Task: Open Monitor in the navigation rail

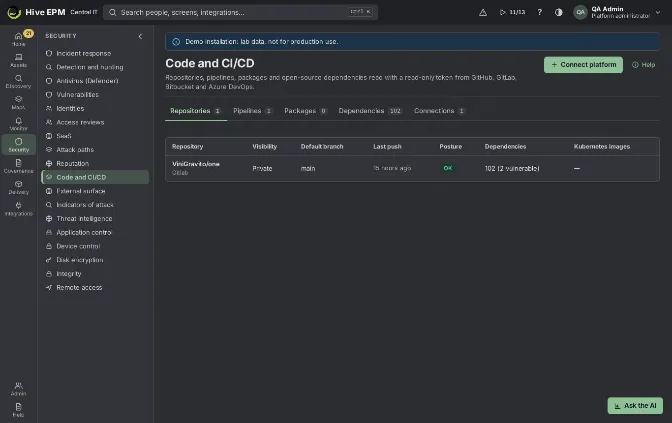Action: click(x=18, y=124)
